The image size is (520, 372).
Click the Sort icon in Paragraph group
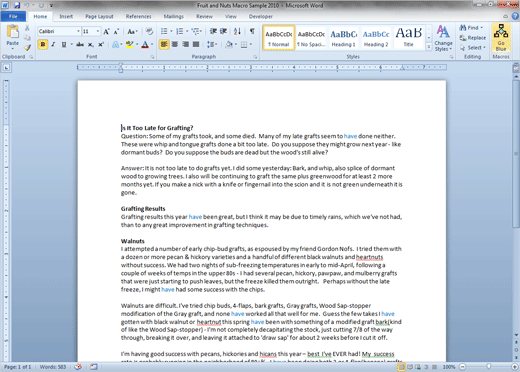(237, 31)
